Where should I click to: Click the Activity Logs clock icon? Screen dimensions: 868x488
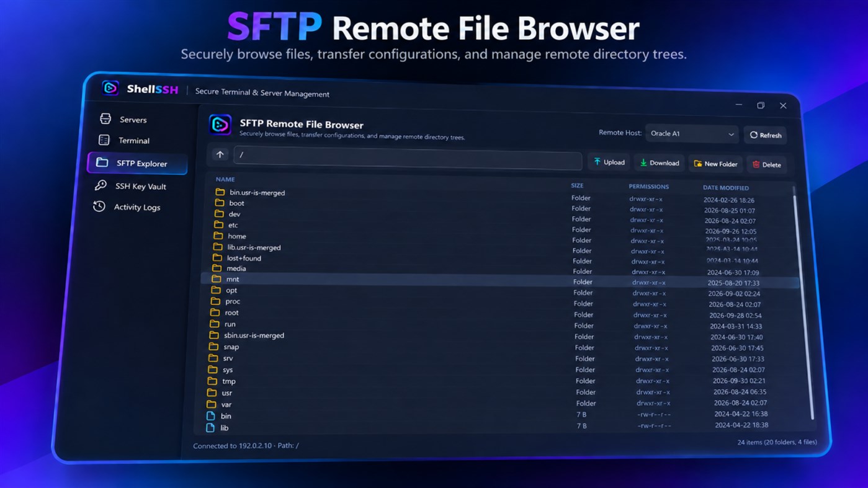click(x=99, y=206)
